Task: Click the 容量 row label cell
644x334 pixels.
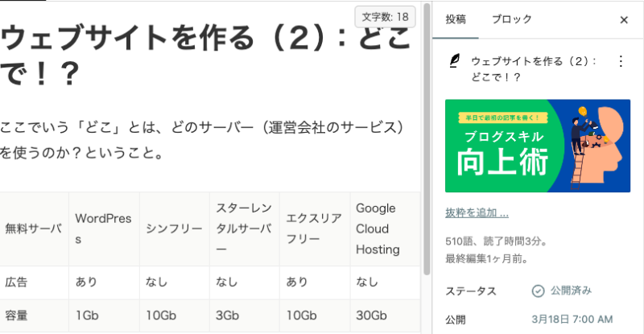Action: [x=34, y=315]
